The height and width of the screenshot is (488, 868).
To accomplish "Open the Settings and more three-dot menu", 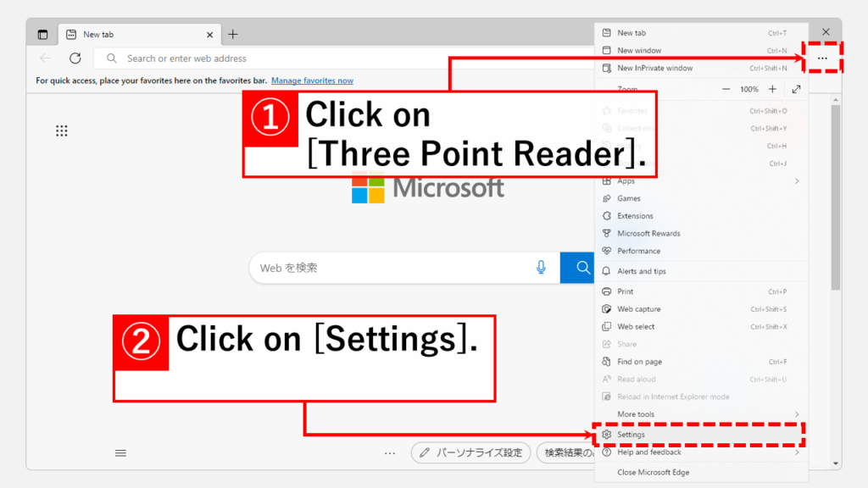I will (822, 58).
